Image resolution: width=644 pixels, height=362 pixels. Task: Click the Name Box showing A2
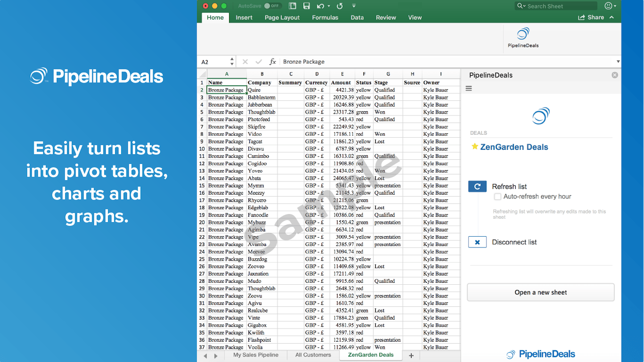point(215,62)
